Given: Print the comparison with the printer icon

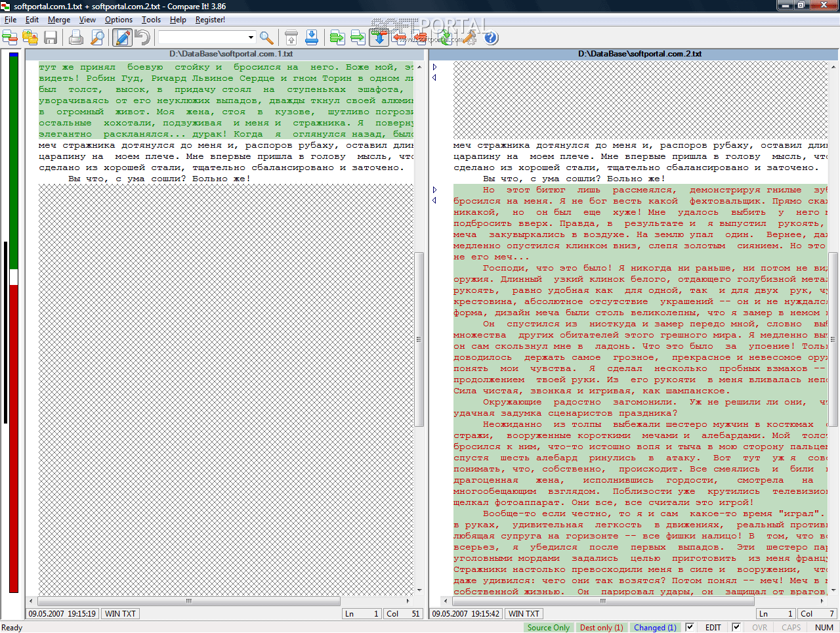Looking at the screenshot, I should tap(76, 37).
